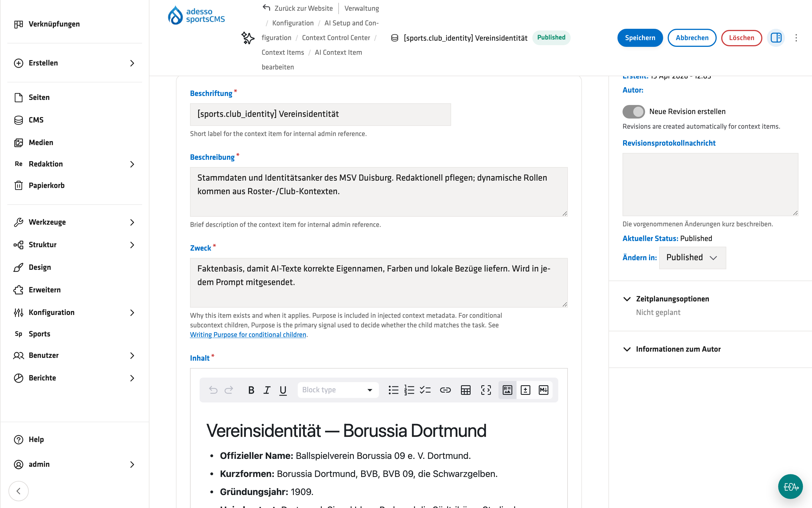This screenshot has width=812, height=508.
Task: Expand the Werkzeuge submenu chevron
Action: coord(132,222)
